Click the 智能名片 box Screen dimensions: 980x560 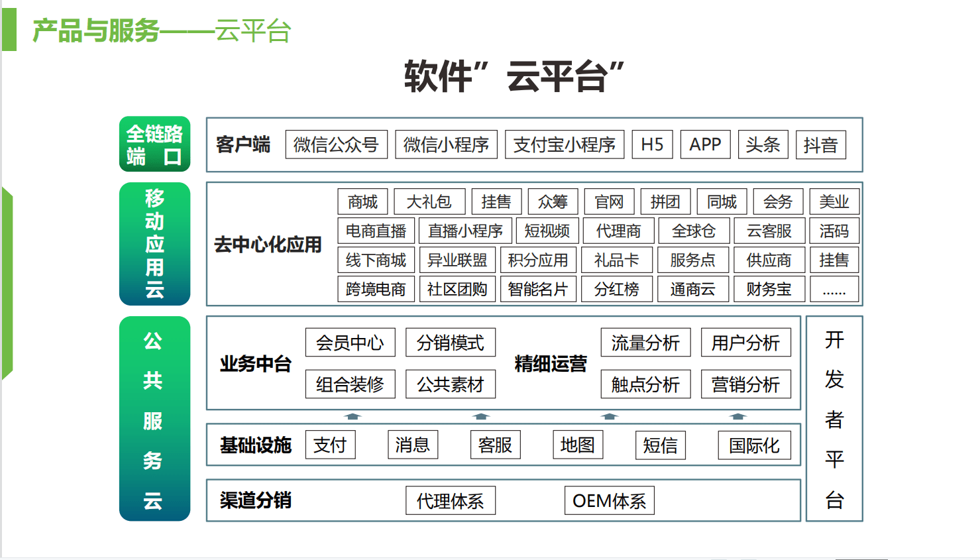click(x=539, y=289)
